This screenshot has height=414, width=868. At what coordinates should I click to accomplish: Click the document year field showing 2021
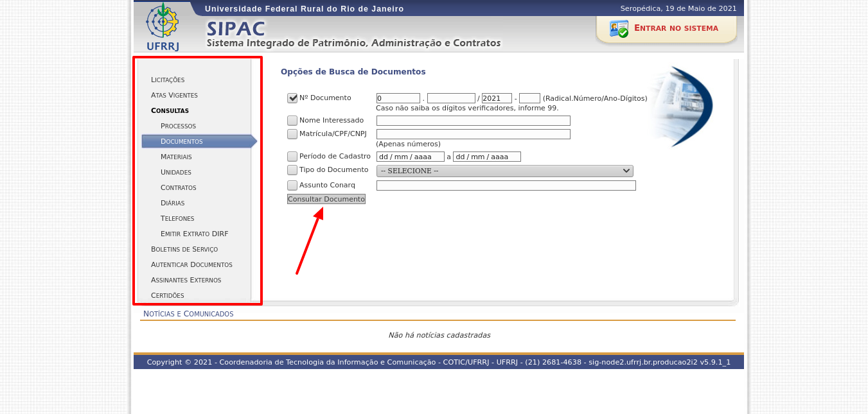coord(497,98)
